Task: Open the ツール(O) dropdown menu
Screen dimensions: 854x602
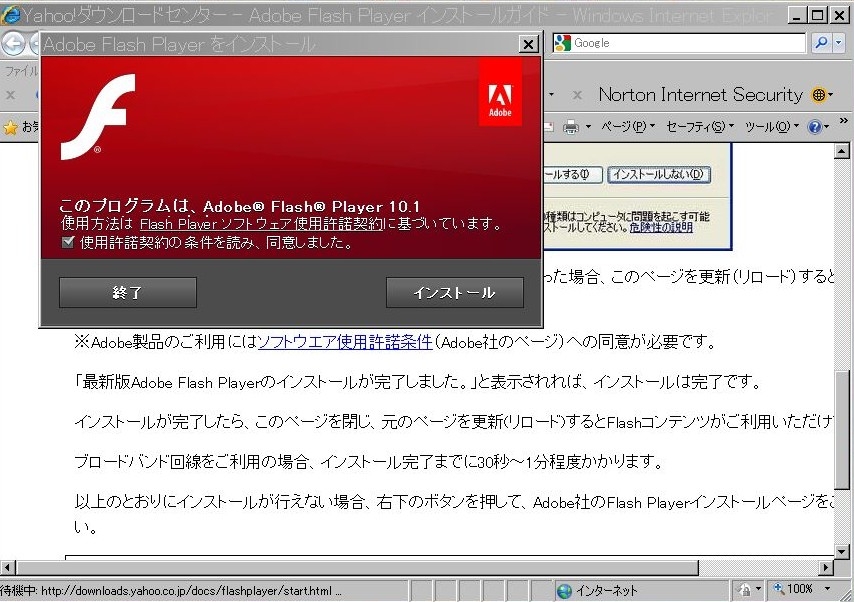Action: click(x=772, y=127)
